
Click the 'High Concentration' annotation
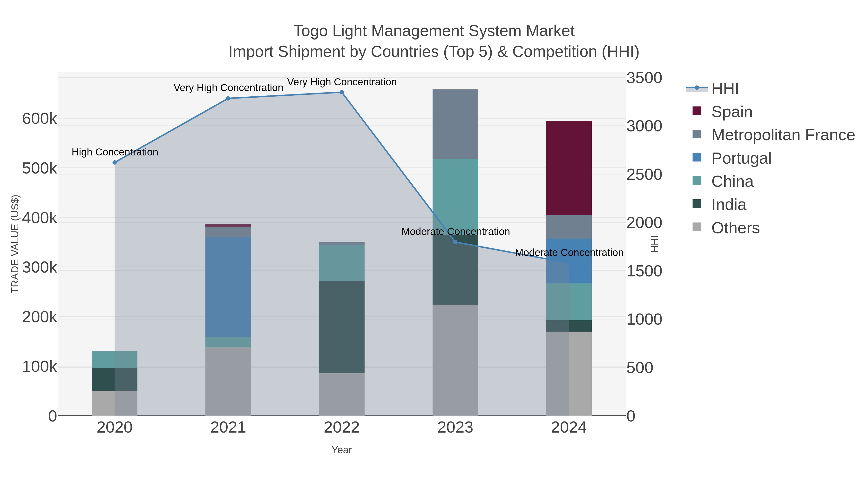(x=115, y=152)
